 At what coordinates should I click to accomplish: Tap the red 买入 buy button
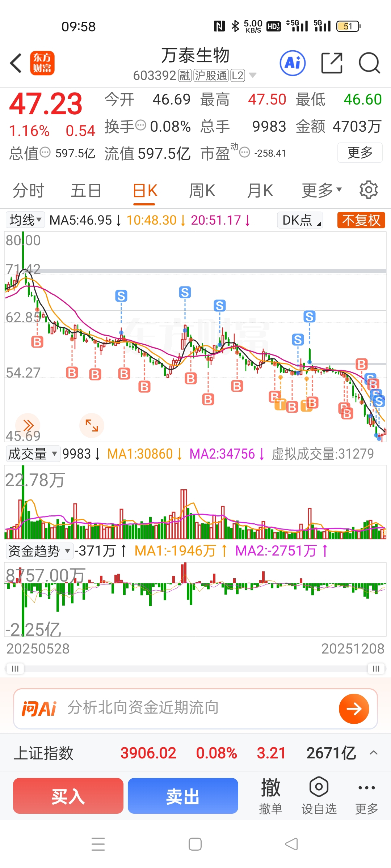click(x=68, y=796)
